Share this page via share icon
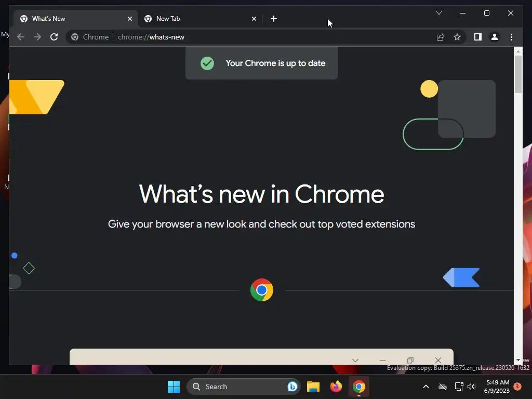Screen dimensions: 532x399 pos(441,37)
